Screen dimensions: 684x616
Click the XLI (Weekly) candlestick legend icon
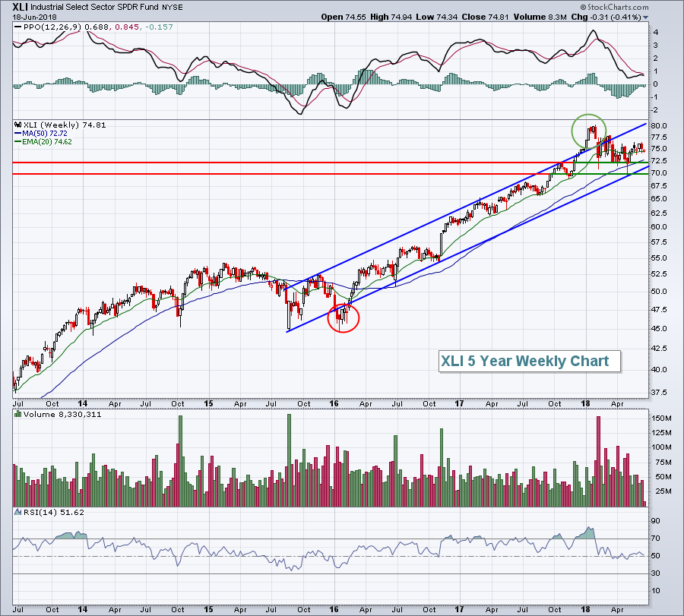[18, 125]
